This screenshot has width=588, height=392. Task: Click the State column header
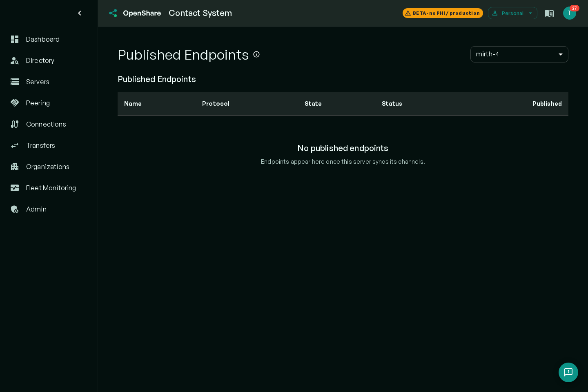click(x=313, y=104)
